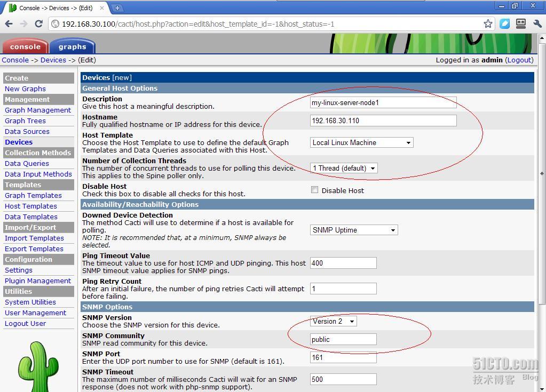Open Export Templates in sidebar

click(34, 249)
